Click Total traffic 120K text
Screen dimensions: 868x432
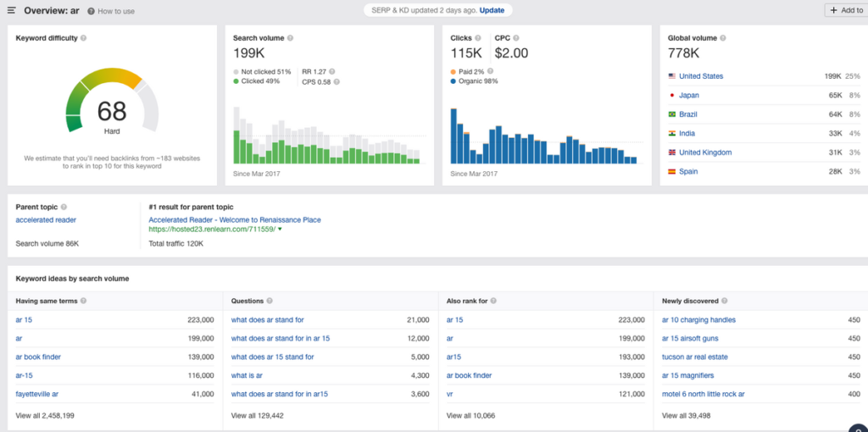(176, 243)
